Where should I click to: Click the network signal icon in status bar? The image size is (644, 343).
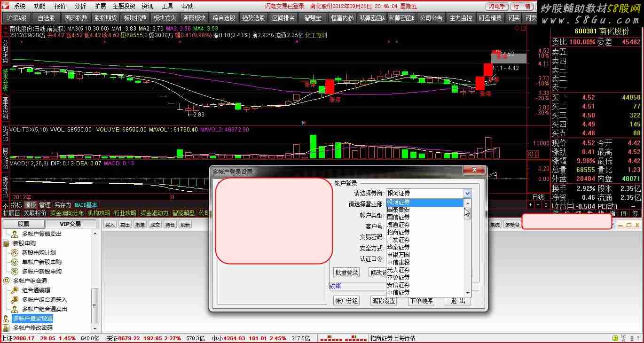coord(623,338)
